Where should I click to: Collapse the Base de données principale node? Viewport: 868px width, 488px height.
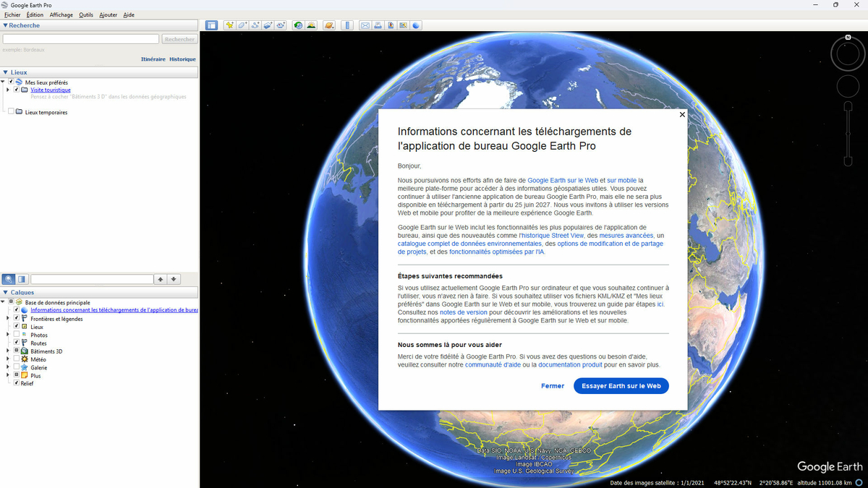pyautogui.click(x=3, y=302)
